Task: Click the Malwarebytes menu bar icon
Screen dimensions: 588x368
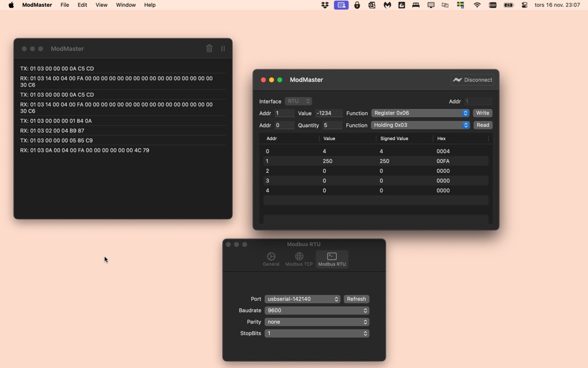Action: pos(387,5)
